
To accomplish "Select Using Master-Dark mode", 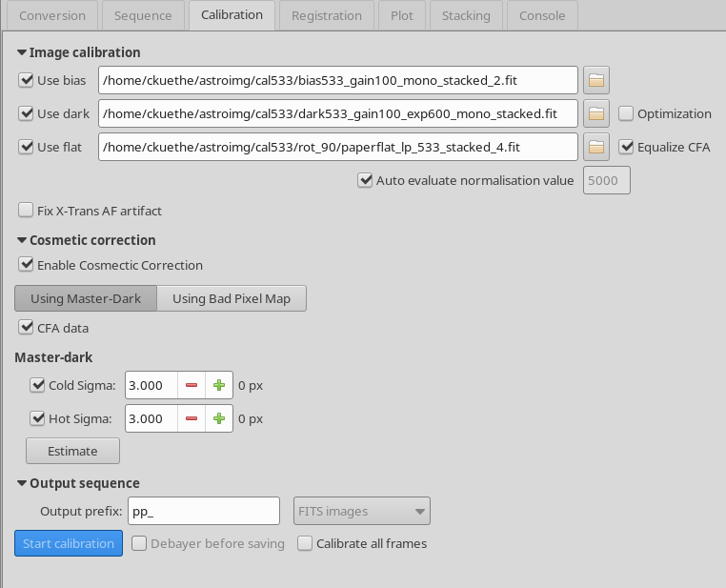I will pos(86,298).
